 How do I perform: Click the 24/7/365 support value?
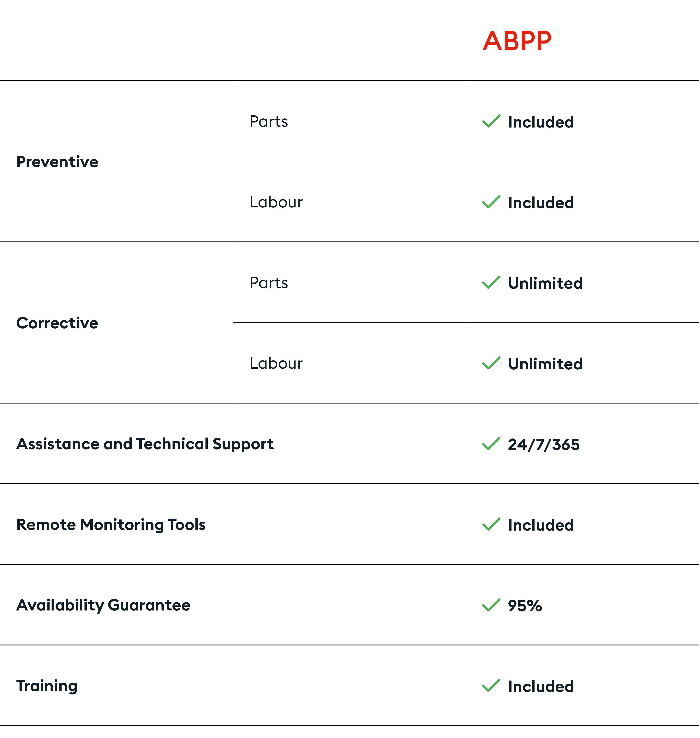544,445
